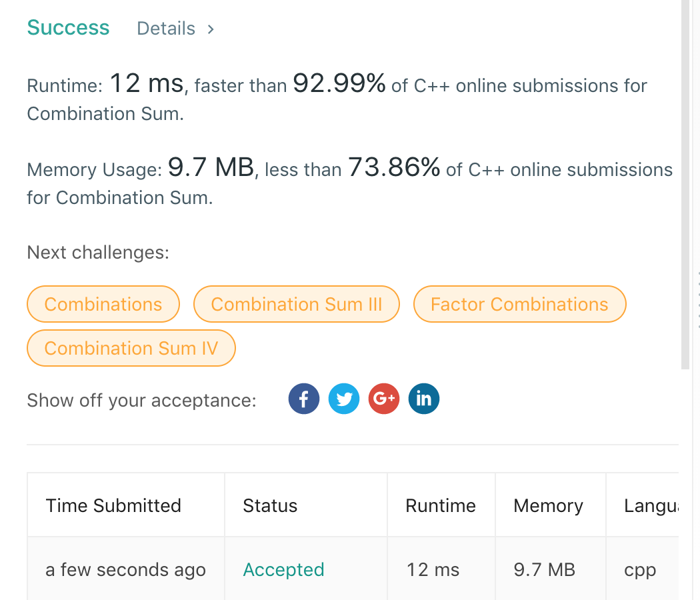Share acceptance on Google Plus

click(x=383, y=399)
